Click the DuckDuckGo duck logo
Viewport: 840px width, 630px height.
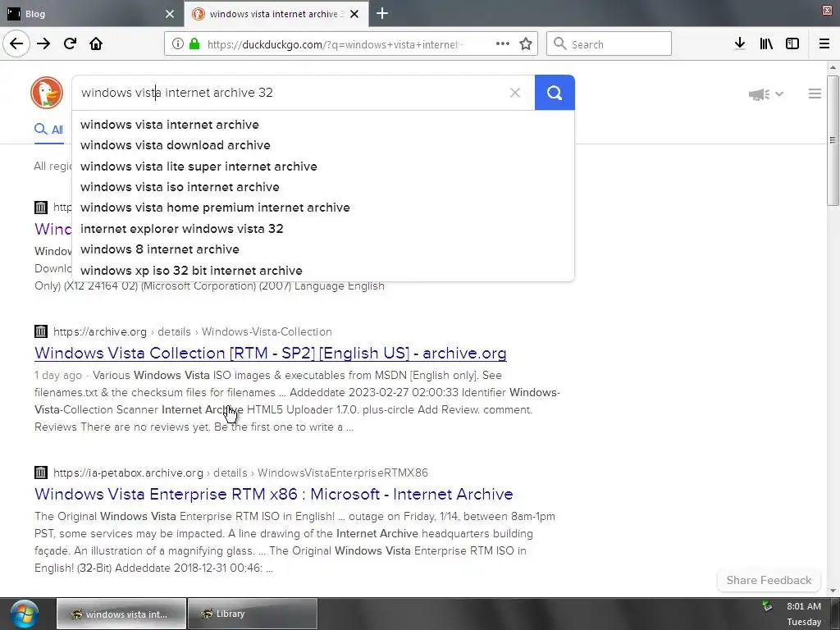point(47,93)
